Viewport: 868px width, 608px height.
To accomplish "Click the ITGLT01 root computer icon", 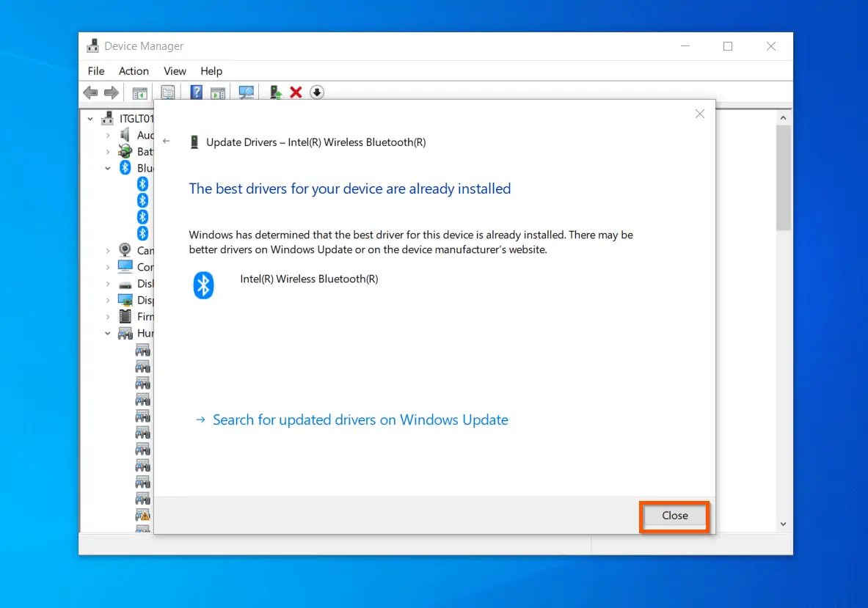I will [x=107, y=118].
